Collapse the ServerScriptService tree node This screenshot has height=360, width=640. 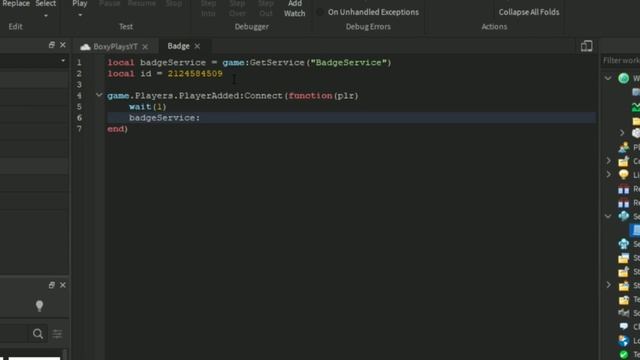608,216
